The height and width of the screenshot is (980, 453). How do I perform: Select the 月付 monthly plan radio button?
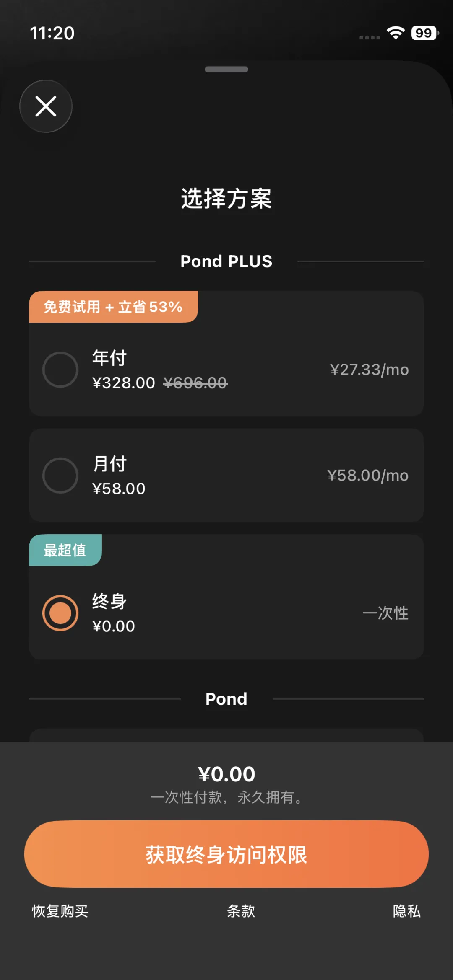point(60,475)
